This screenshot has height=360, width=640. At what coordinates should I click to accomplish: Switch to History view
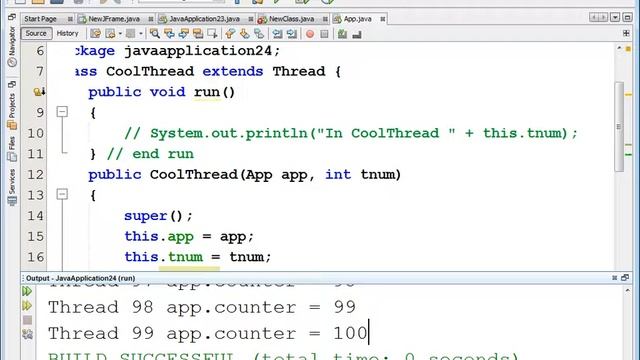point(67,33)
